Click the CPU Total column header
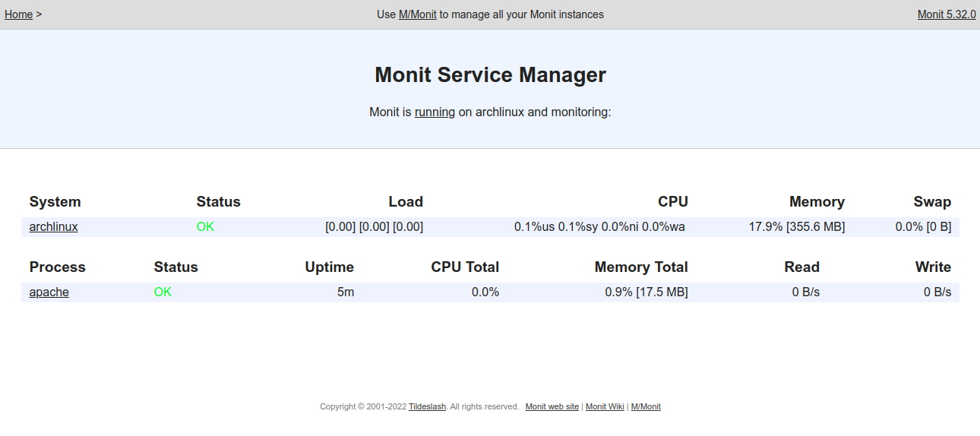This screenshot has height=436, width=980. coord(465,267)
